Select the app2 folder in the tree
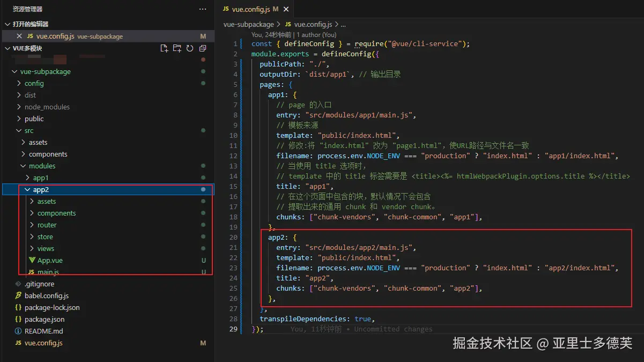Image resolution: width=644 pixels, height=362 pixels. click(x=107, y=189)
